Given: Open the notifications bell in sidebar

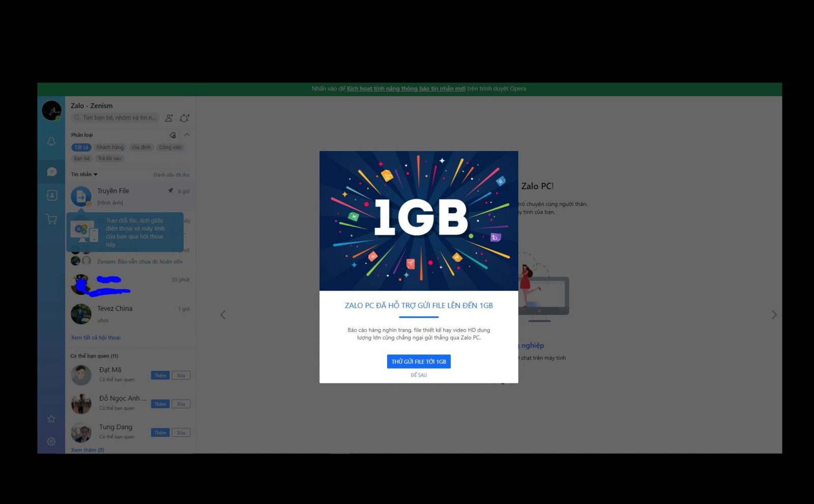Looking at the screenshot, I should pos(51,141).
